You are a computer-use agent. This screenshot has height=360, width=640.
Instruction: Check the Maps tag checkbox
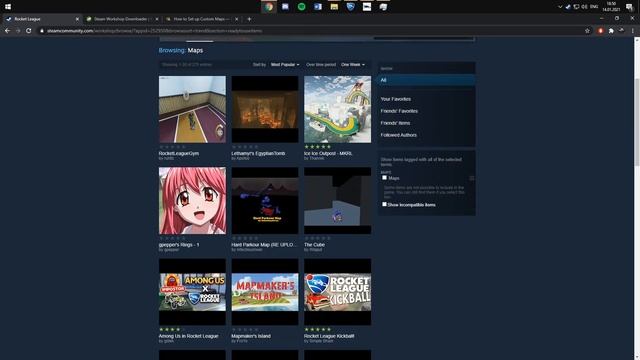[x=384, y=178]
